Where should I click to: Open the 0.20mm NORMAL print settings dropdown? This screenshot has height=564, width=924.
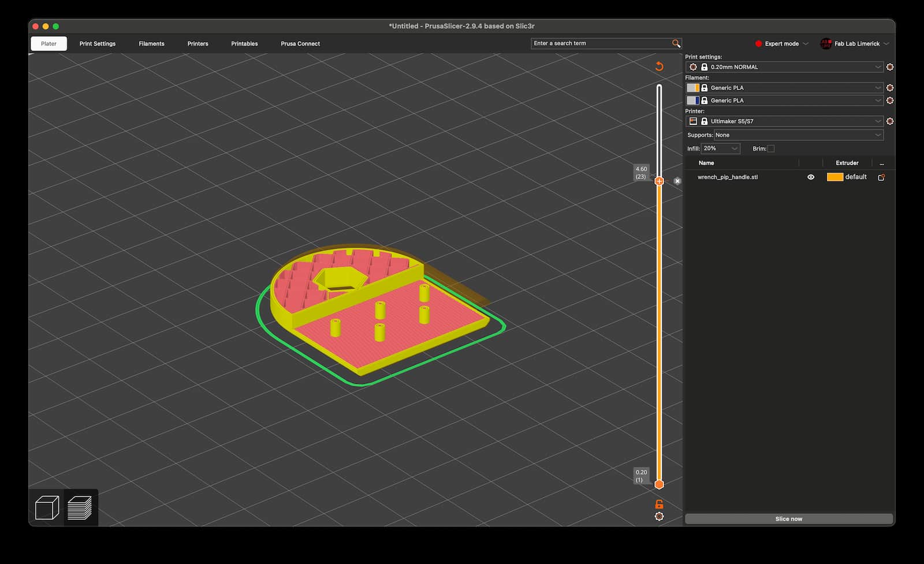pyautogui.click(x=784, y=67)
